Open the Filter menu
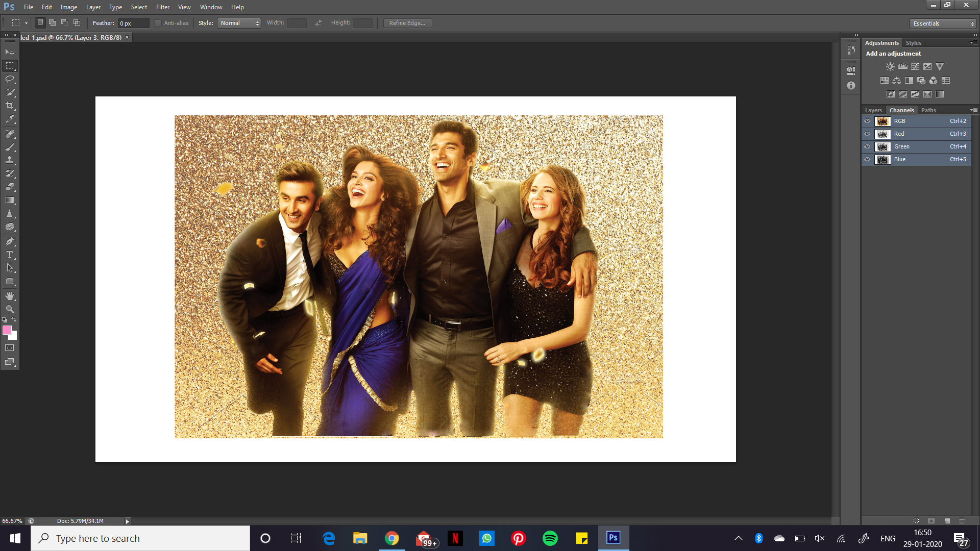The height and width of the screenshot is (551, 980). (x=162, y=7)
